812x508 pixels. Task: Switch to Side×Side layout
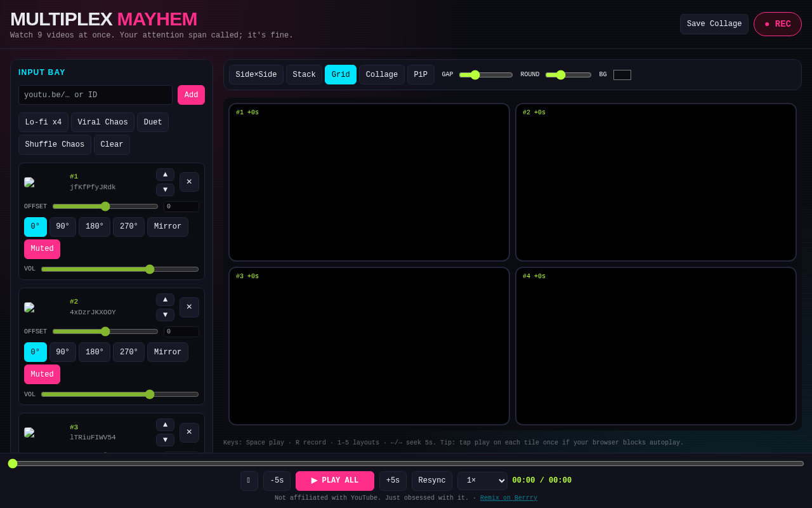pyautogui.click(x=256, y=75)
